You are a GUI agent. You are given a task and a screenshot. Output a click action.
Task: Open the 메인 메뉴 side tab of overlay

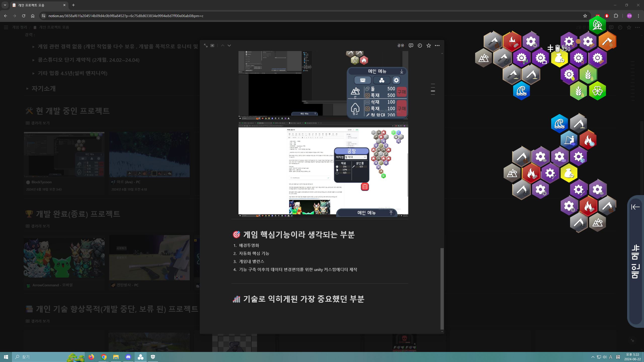635,261
